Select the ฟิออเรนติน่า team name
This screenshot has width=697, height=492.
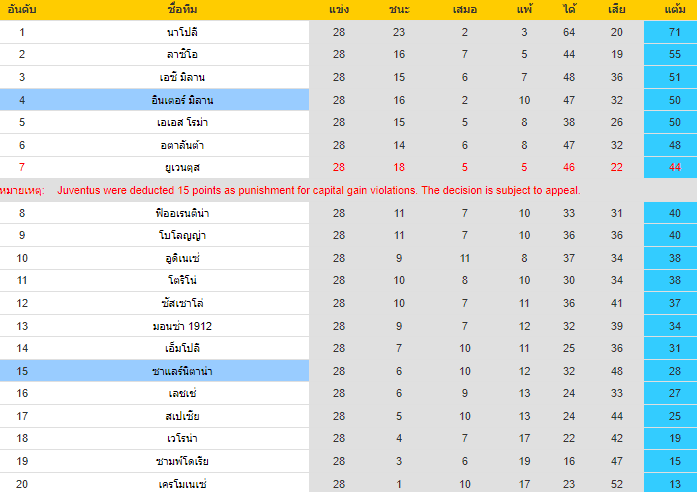click(x=182, y=213)
